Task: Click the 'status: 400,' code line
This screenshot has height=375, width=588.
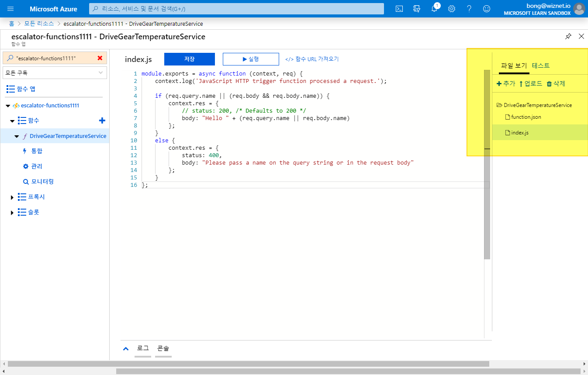Action: (202, 155)
